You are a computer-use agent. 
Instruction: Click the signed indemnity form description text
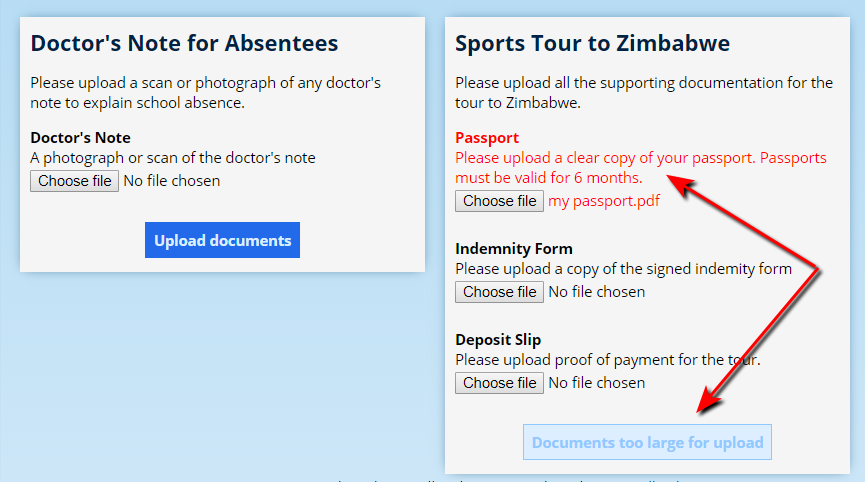coord(623,269)
